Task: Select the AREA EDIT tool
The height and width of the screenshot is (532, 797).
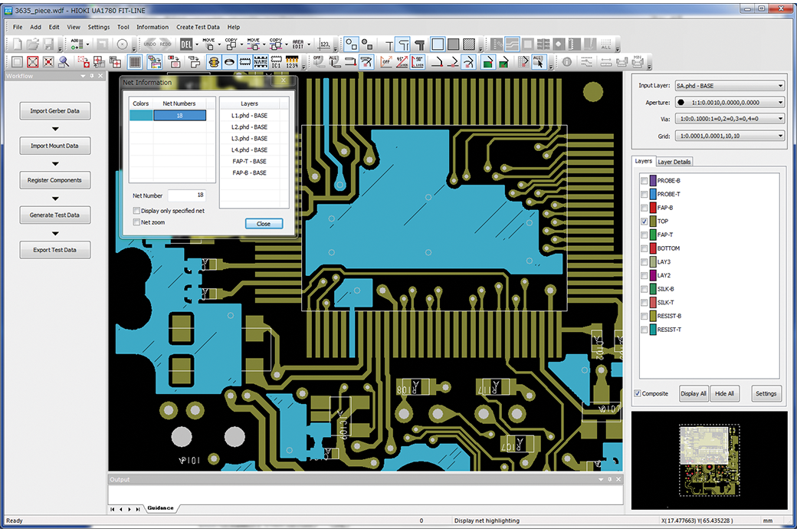Action: click(298, 44)
